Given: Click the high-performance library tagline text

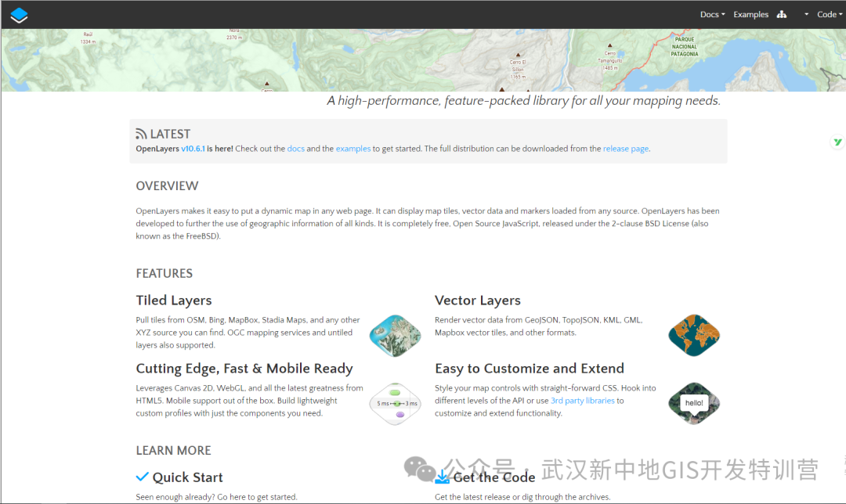Looking at the screenshot, I should [523, 101].
